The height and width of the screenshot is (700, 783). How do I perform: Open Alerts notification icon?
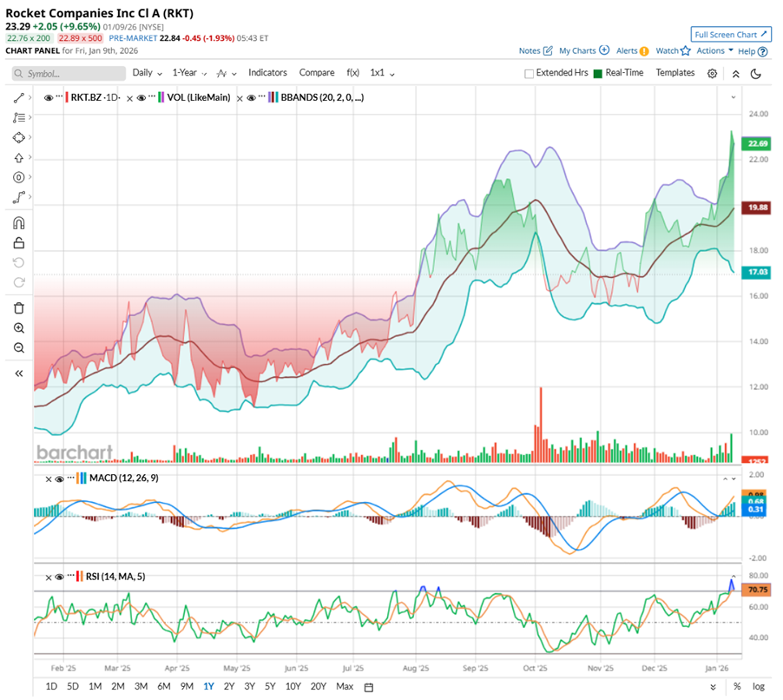(x=644, y=51)
